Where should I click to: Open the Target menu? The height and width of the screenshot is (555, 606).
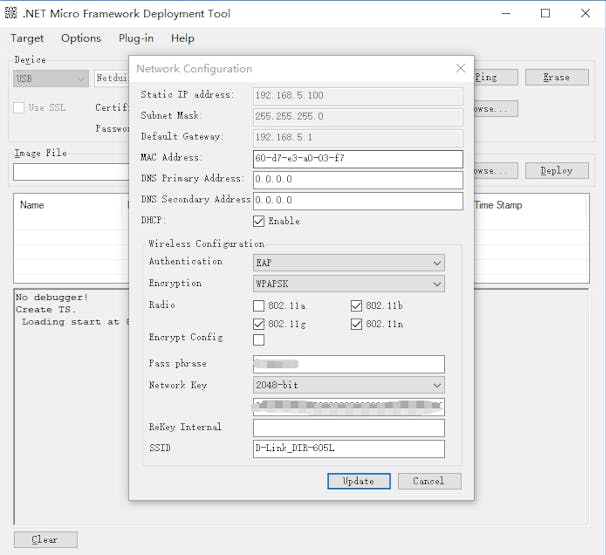(x=27, y=38)
